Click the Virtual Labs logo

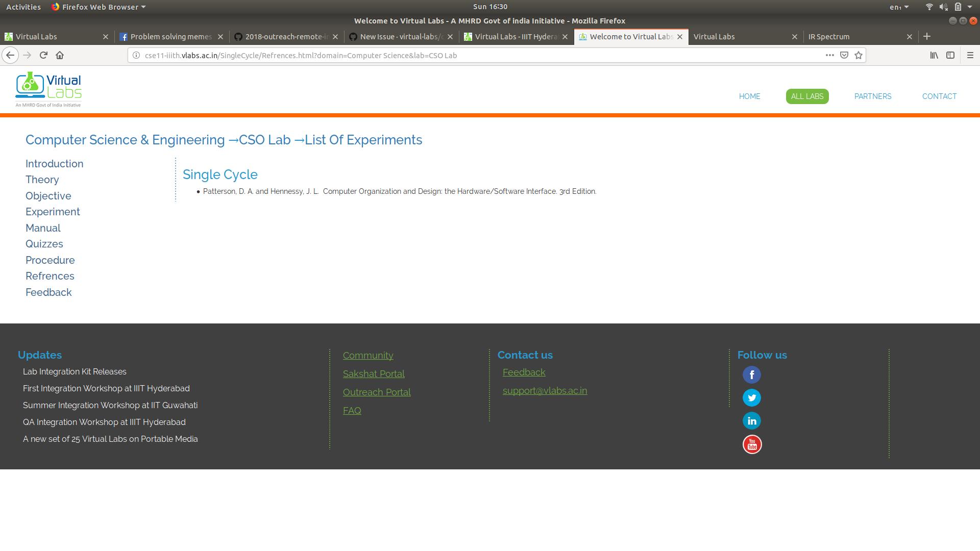pyautogui.click(x=48, y=88)
